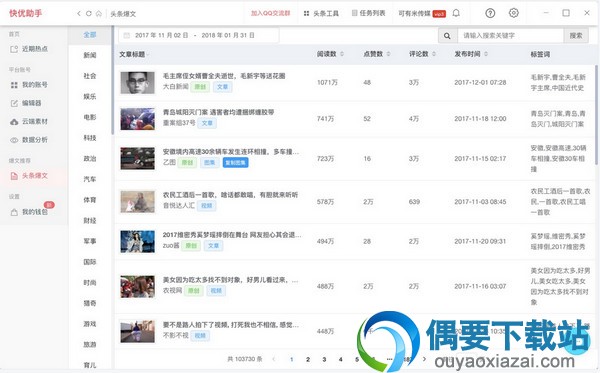Open thumbnail of 安徽境内高速 article

pyautogui.click(x=138, y=158)
